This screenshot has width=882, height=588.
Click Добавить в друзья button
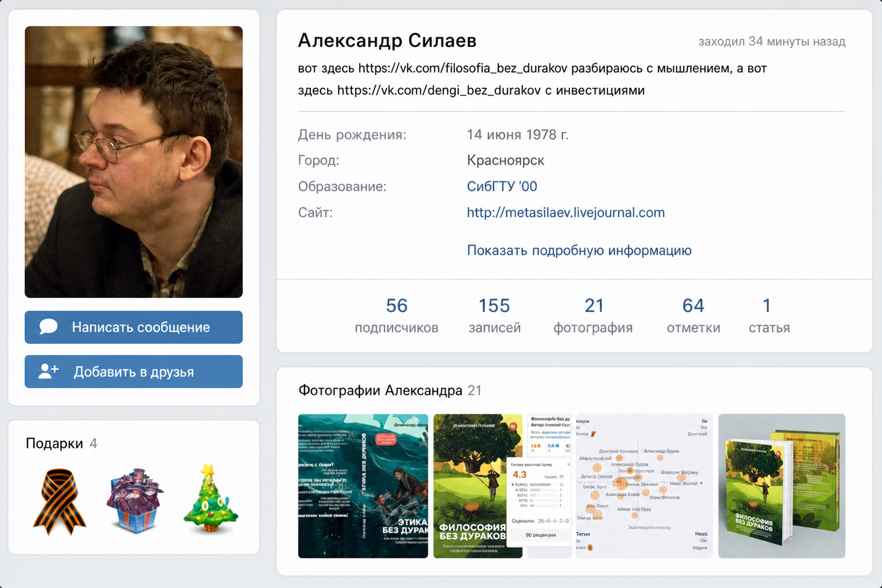click(134, 372)
